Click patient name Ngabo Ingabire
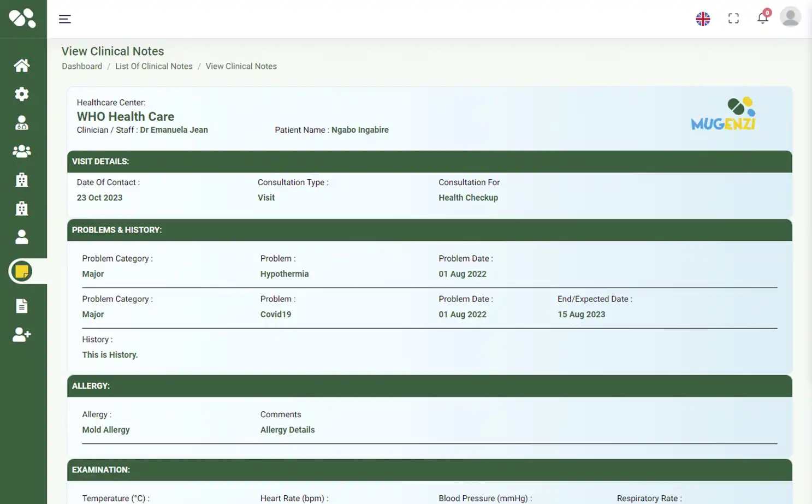Screen dimensions: 812x504 (x=360, y=130)
